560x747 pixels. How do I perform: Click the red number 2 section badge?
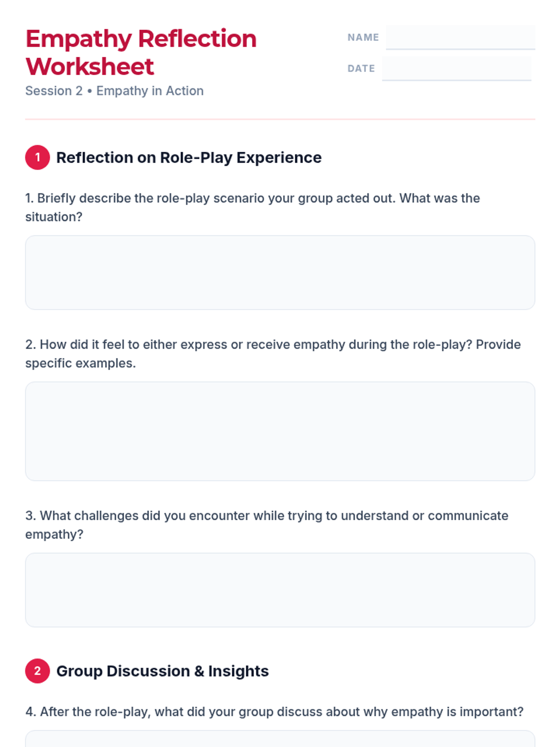click(x=37, y=671)
